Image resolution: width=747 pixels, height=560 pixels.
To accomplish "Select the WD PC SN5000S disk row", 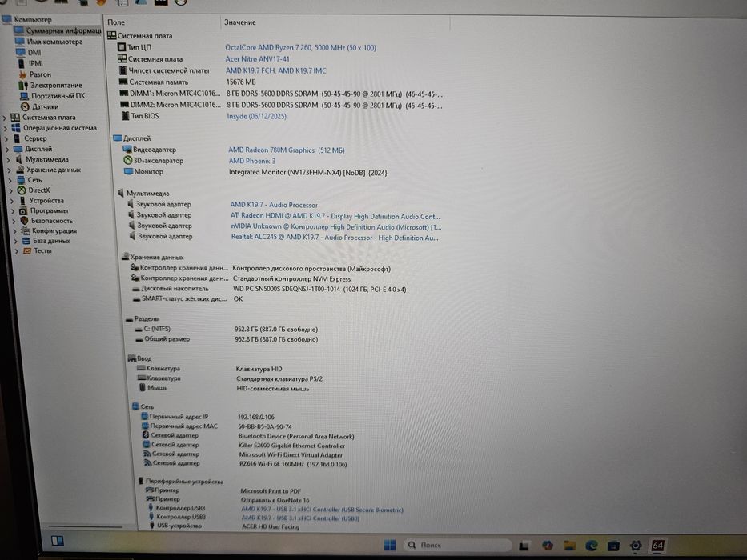I will (269, 289).
